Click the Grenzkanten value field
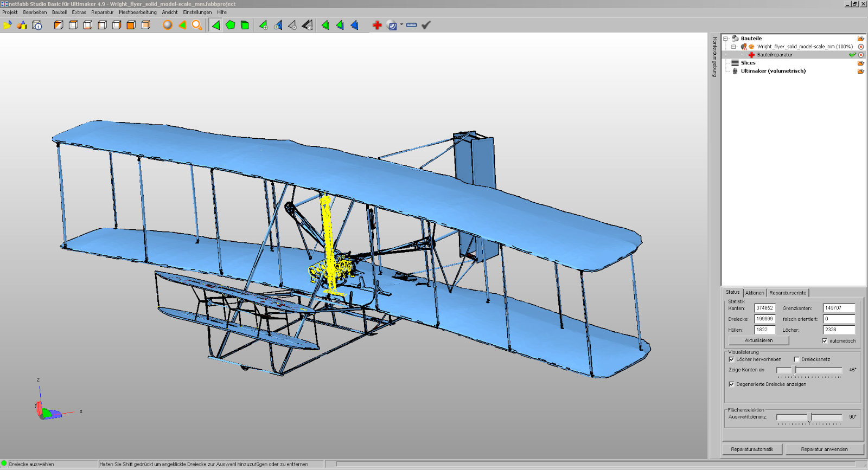This screenshot has width=868, height=470. (x=839, y=308)
